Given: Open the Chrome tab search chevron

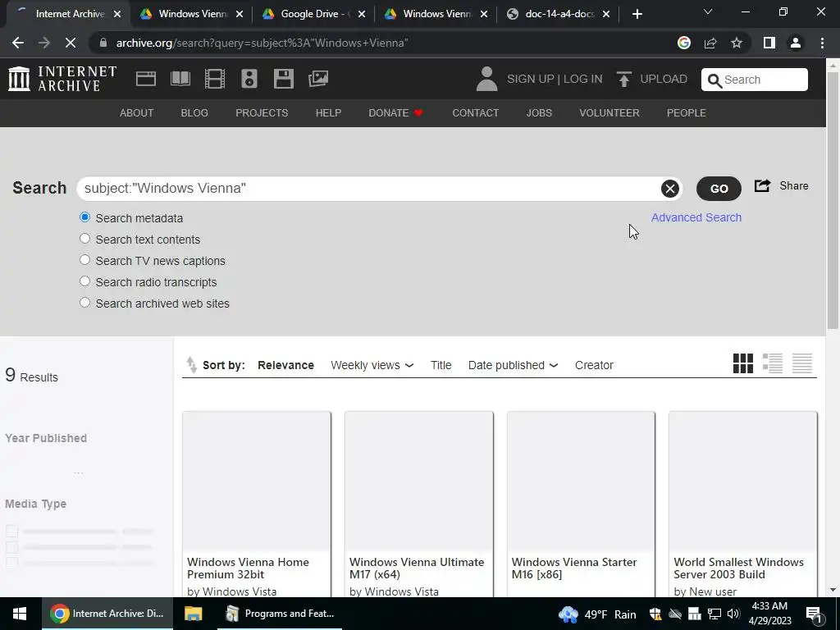Looking at the screenshot, I should [708, 11].
